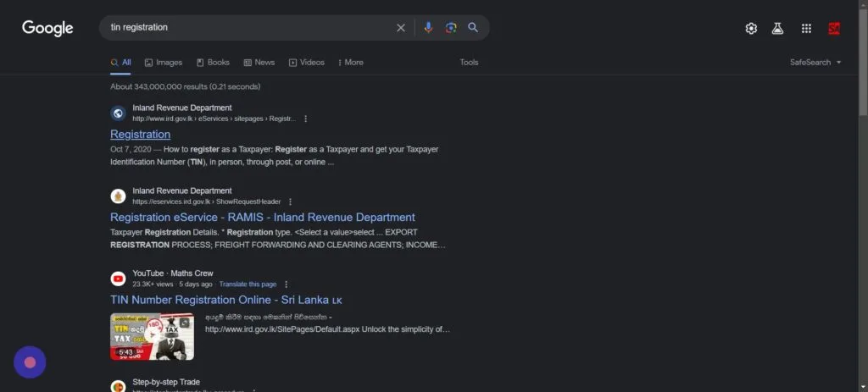Open the Tools filter options
868x392 pixels.
(x=469, y=63)
